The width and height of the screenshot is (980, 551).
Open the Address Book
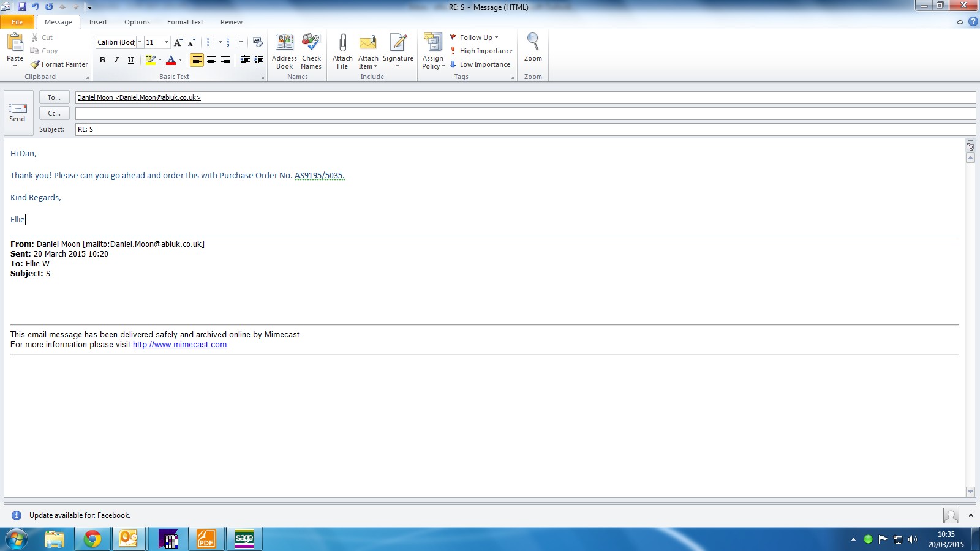(x=285, y=51)
